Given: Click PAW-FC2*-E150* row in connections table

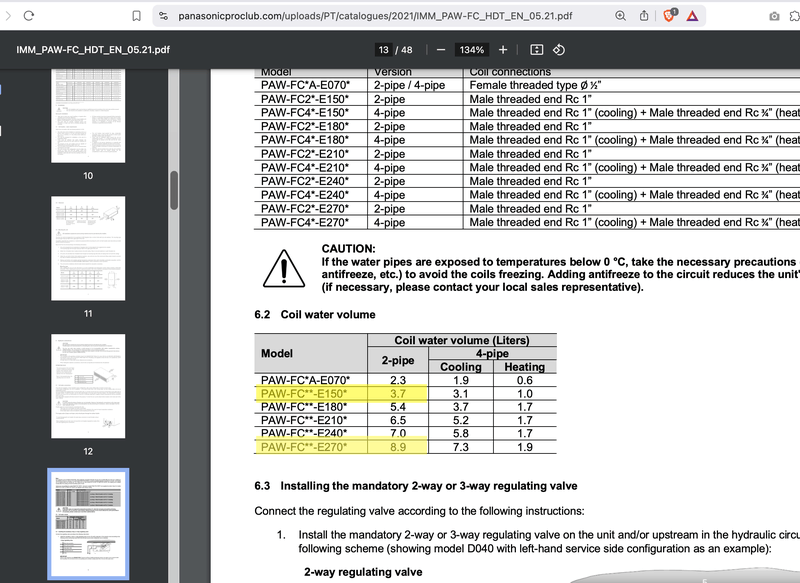Looking at the screenshot, I should (x=305, y=99).
